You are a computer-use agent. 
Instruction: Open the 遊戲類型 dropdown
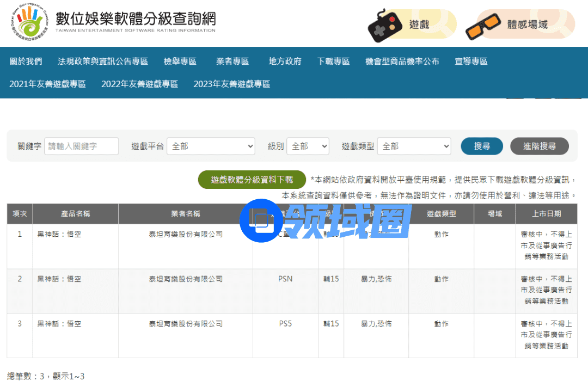tap(414, 146)
